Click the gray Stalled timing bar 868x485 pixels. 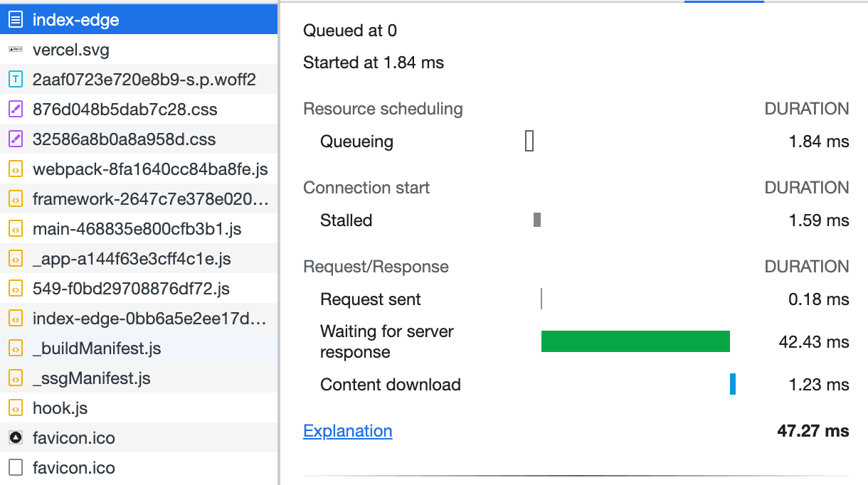537,220
